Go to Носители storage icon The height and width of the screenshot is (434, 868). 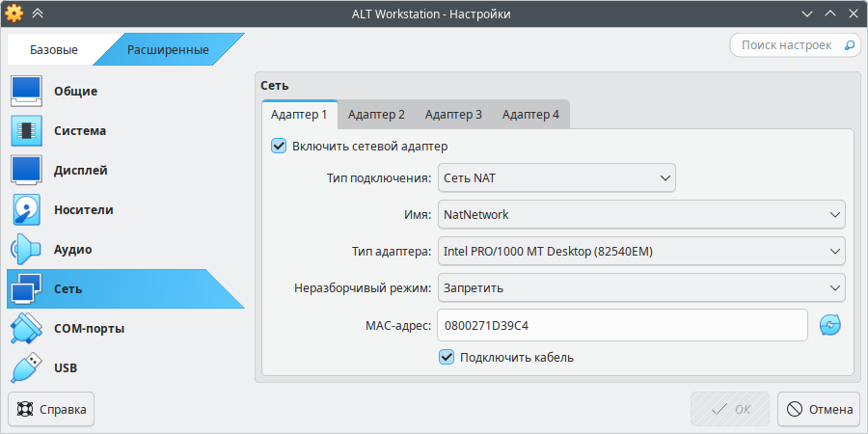click(x=27, y=209)
